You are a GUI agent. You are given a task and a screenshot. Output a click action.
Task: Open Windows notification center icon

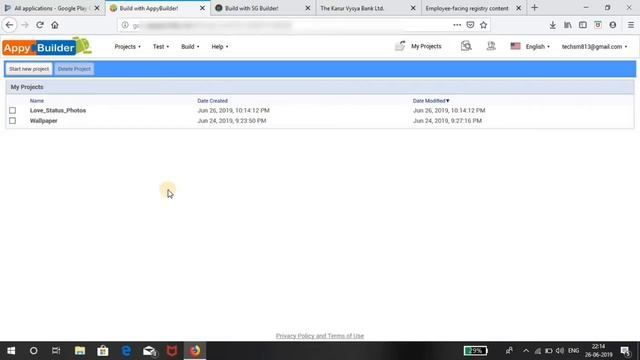pos(625,351)
